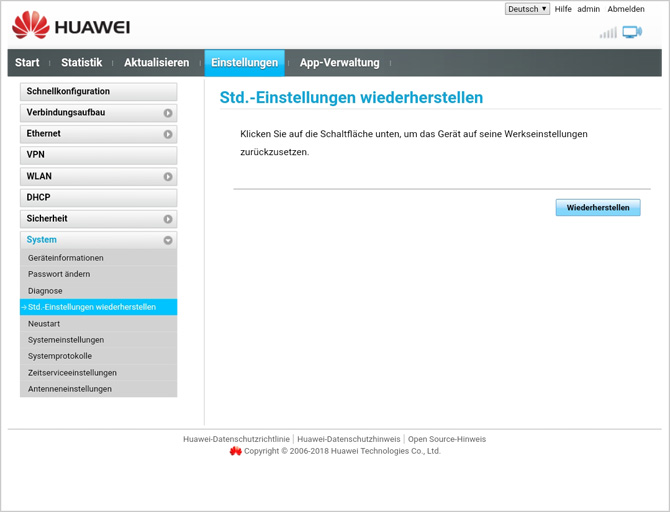Select Passwort ändern in System menu
670x512 pixels.
pyautogui.click(x=59, y=274)
